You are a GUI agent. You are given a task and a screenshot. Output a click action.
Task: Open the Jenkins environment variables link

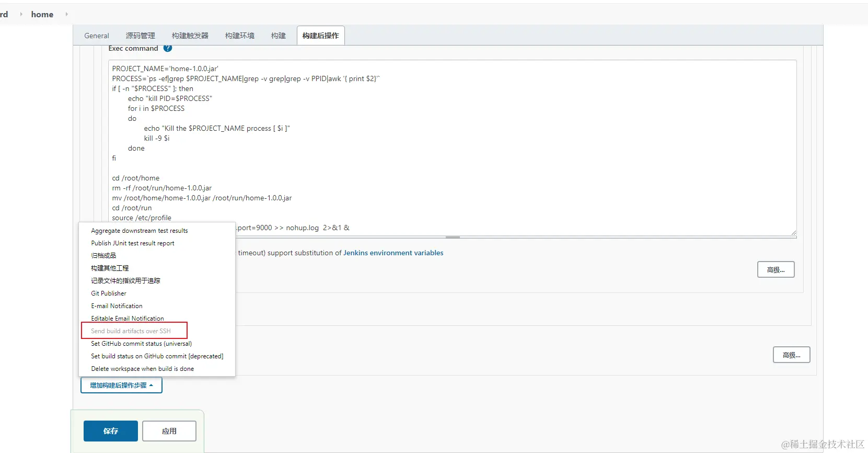coord(394,253)
